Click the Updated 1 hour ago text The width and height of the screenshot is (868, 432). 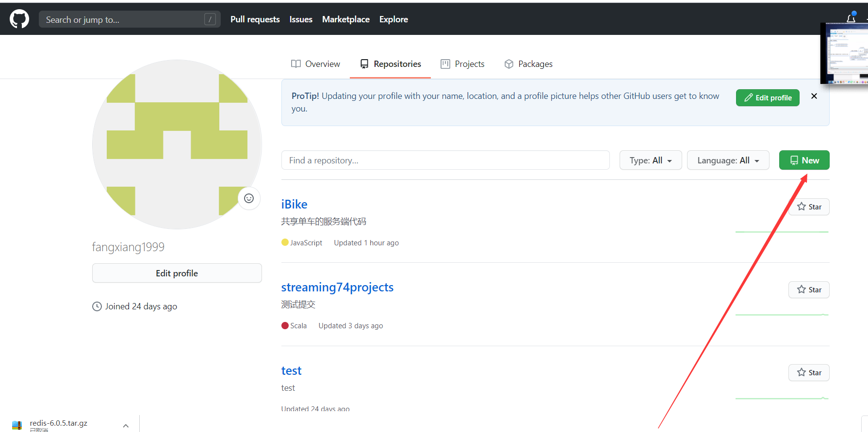pyautogui.click(x=366, y=243)
